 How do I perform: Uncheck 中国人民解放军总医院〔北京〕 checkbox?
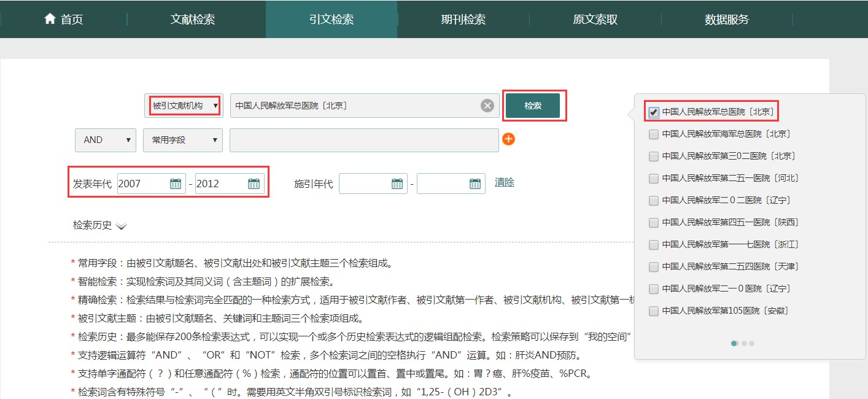click(x=654, y=112)
